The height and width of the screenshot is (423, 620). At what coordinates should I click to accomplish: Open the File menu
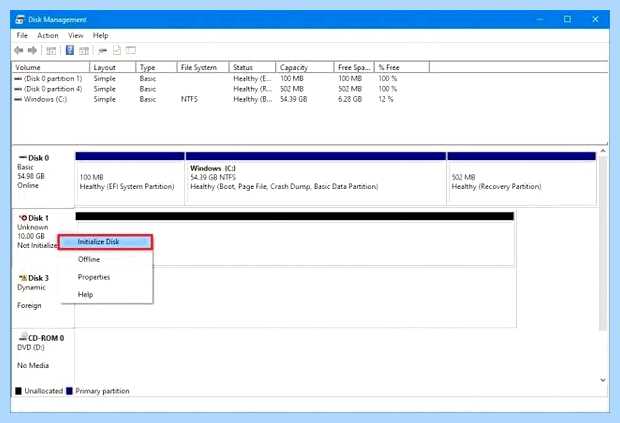click(22, 36)
